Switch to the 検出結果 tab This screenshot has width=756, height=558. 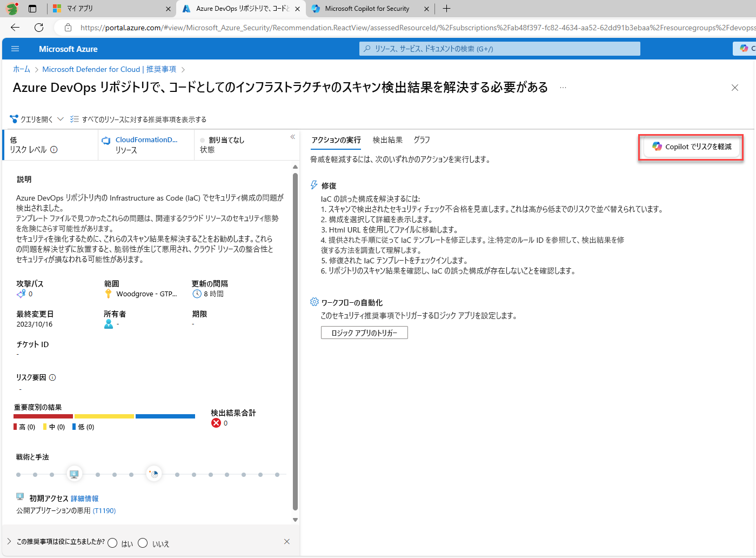pyautogui.click(x=387, y=140)
